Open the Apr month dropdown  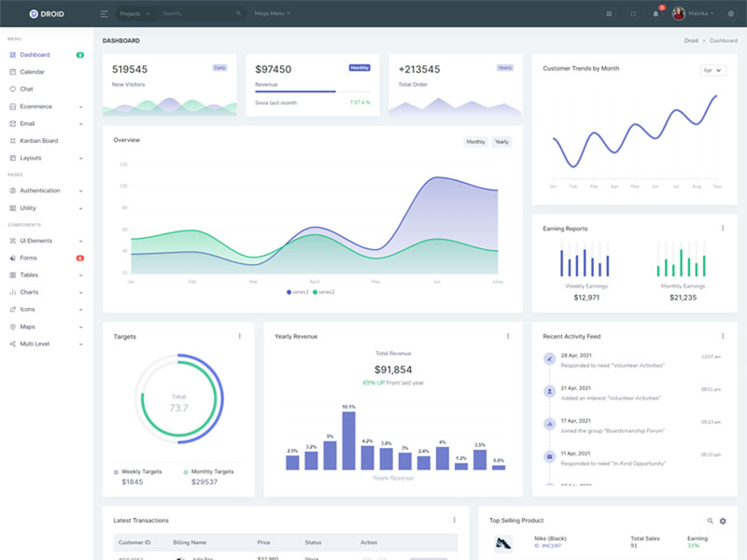coord(712,70)
